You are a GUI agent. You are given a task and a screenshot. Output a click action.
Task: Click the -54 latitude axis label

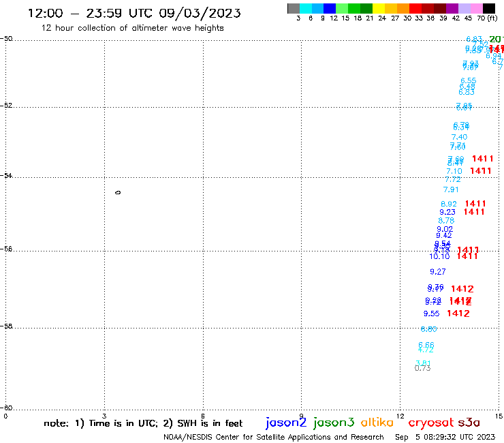(x=6, y=176)
